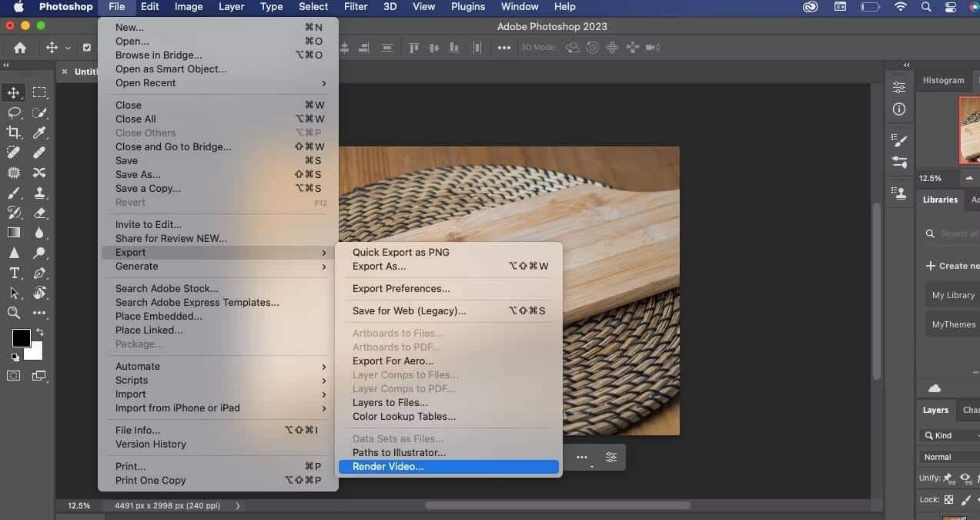Open the Properties panel icon
Viewport: 980px width, 520px height.
coord(898,87)
